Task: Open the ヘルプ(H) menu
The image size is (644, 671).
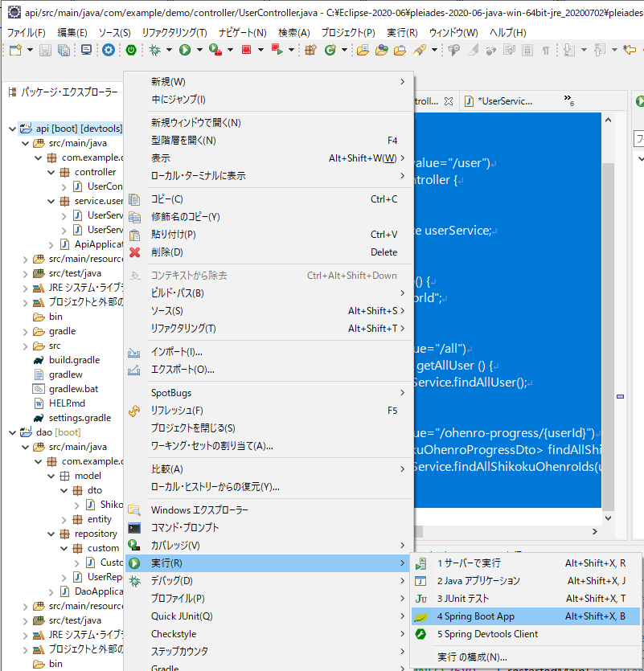Action: pyautogui.click(x=508, y=33)
